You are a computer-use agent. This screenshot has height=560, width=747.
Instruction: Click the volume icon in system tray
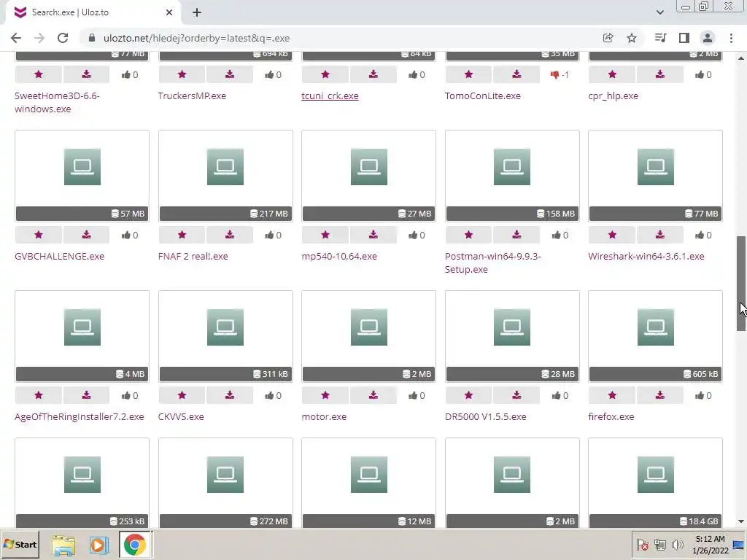click(x=677, y=544)
